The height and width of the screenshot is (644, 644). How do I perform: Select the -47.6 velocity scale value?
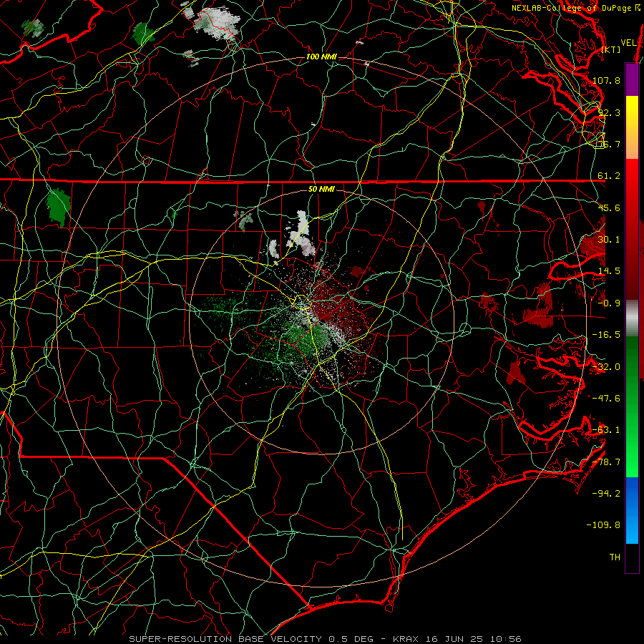[x=606, y=399]
